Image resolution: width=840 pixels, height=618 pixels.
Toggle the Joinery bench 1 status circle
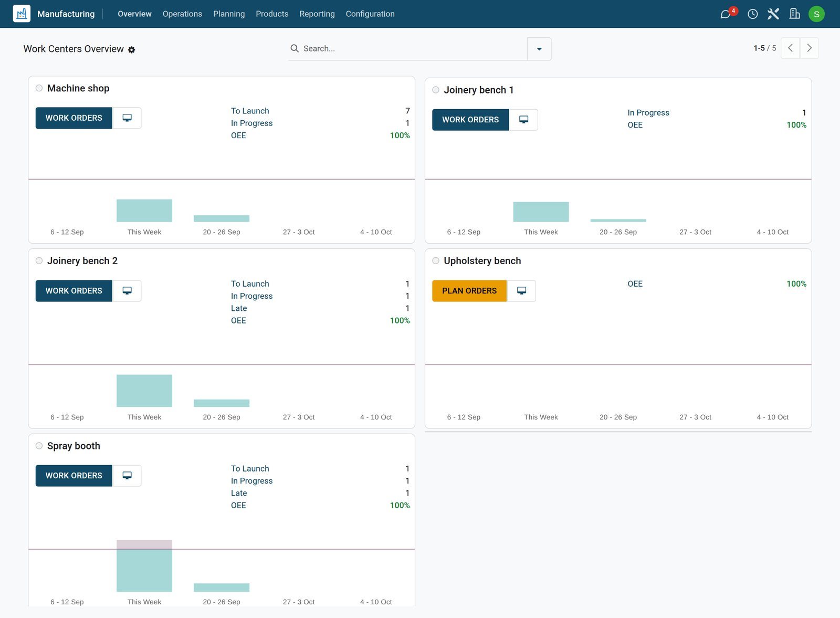[x=436, y=90]
